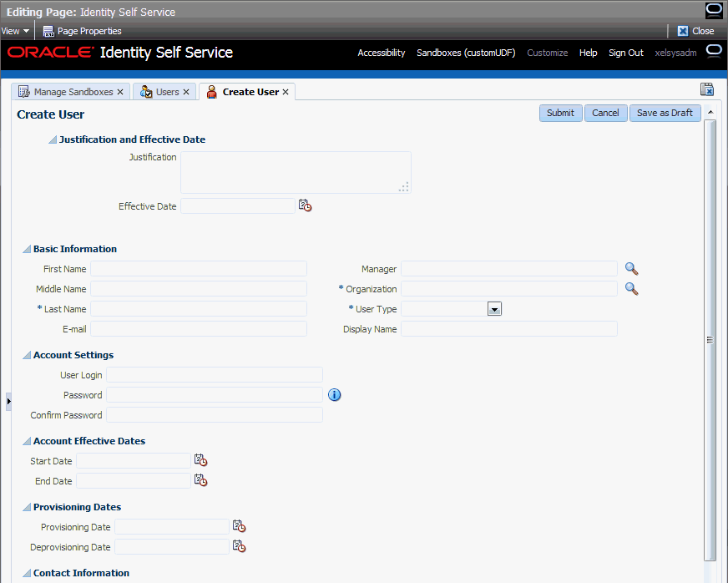728x583 pixels.
Task: Focus the Provisioning Date field
Action: (x=172, y=526)
